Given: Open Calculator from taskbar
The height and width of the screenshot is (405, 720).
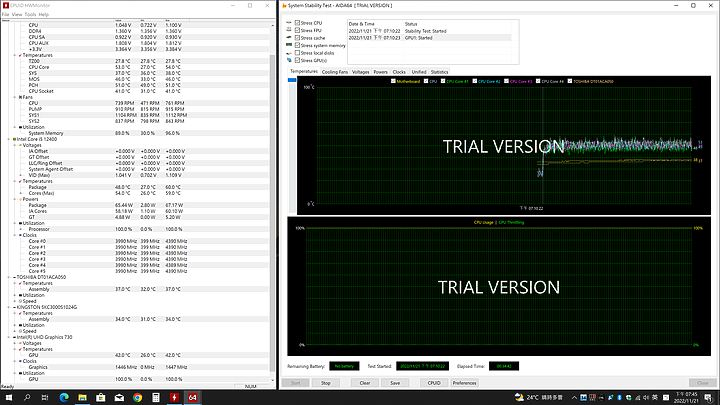Looking at the screenshot, I should tap(156, 397).
